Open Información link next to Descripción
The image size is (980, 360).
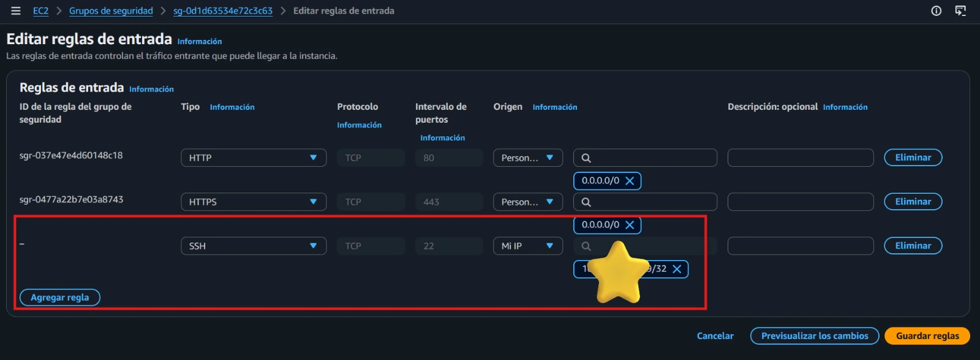click(x=845, y=107)
